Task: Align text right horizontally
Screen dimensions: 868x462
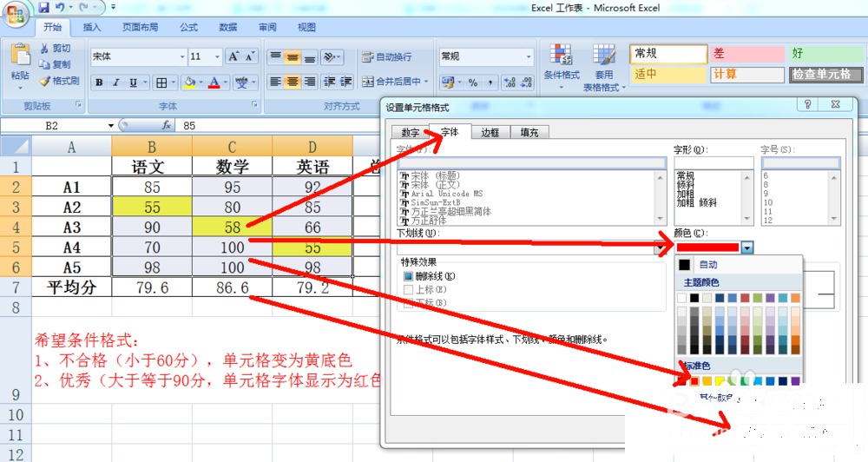Action: pos(310,82)
